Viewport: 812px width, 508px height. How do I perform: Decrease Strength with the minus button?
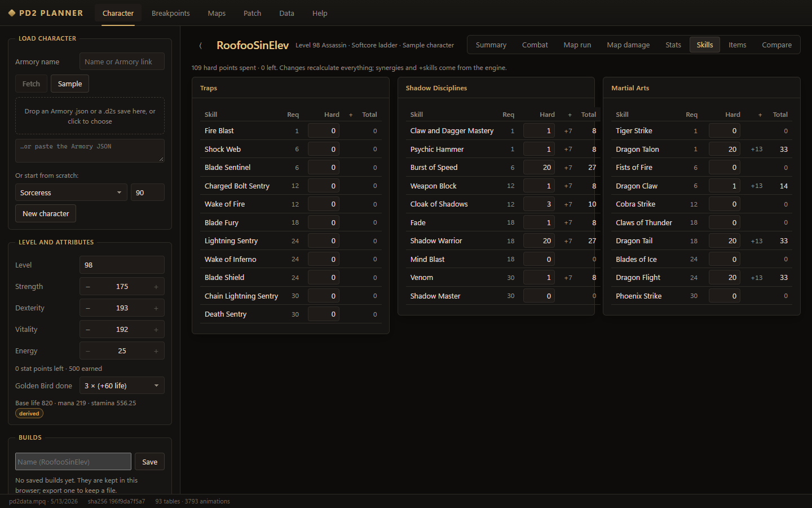[88, 287]
